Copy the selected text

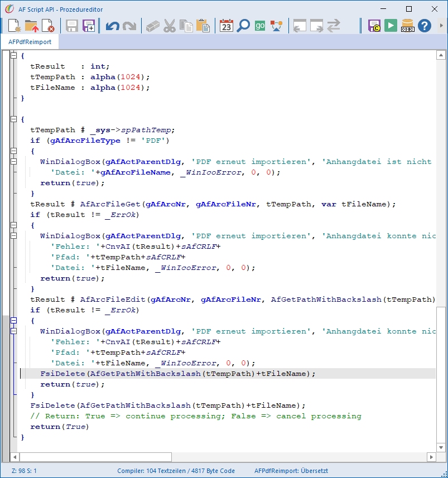tap(186, 26)
